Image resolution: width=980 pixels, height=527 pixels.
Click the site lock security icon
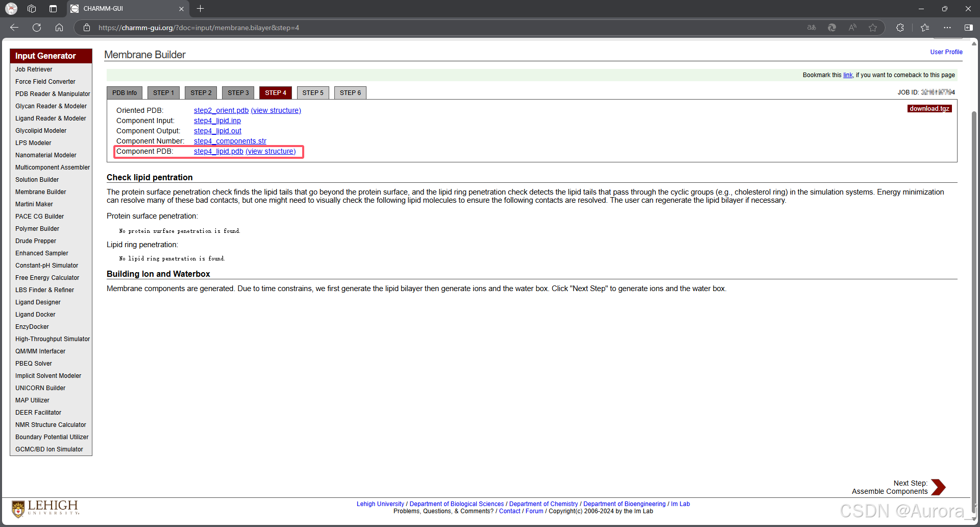tap(87, 28)
